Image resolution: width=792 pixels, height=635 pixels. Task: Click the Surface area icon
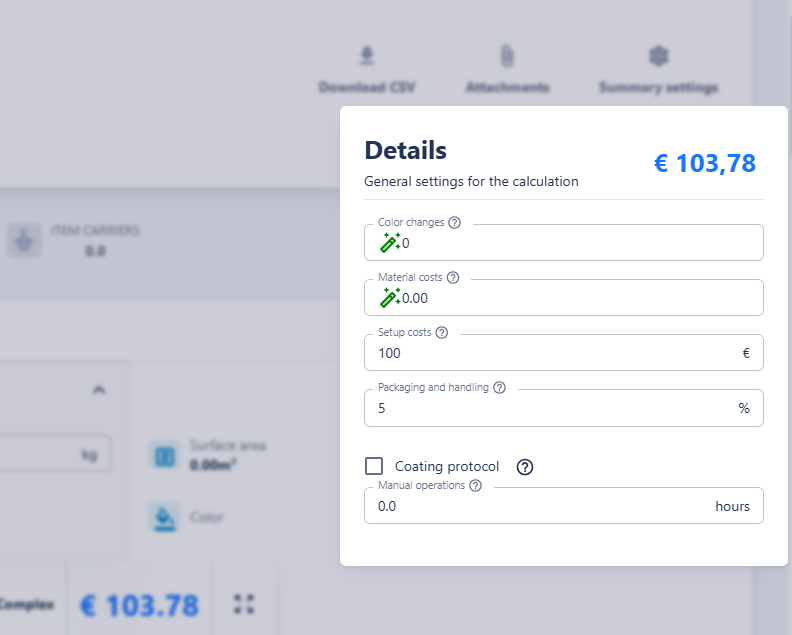coord(163,455)
